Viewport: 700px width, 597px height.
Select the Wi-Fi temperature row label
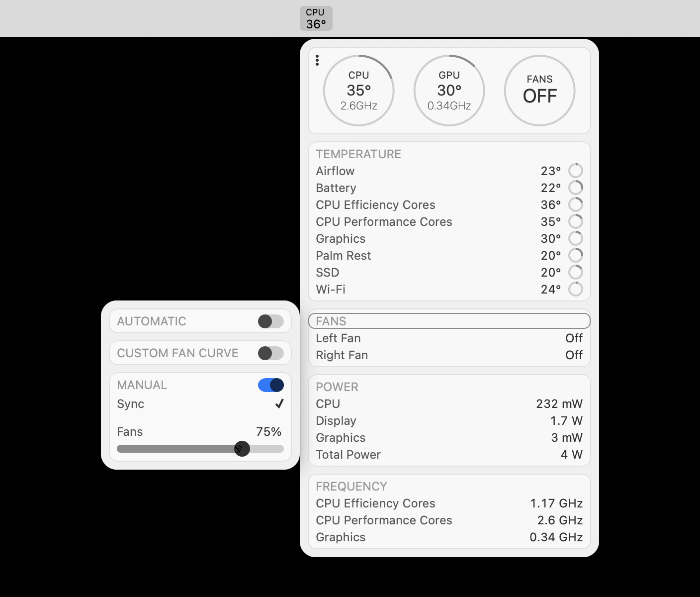(x=331, y=290)
